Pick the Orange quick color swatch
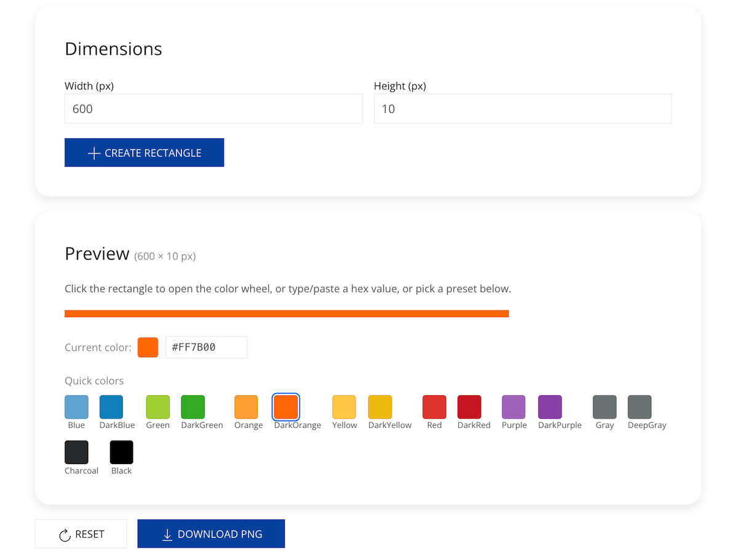Image resolution: width=738 pixels, height=560 pixels. [x=246, y=407]
